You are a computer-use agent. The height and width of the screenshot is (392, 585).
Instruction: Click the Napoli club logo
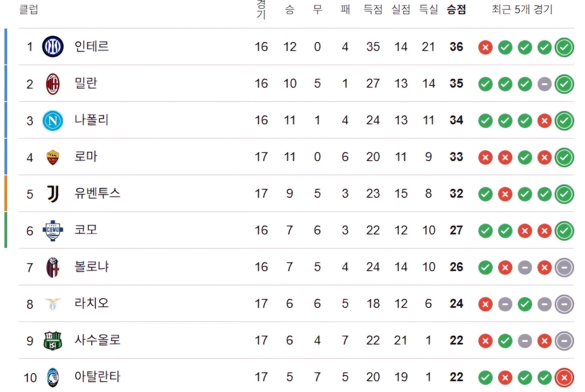pyautogui.click(x=53, y=121)
